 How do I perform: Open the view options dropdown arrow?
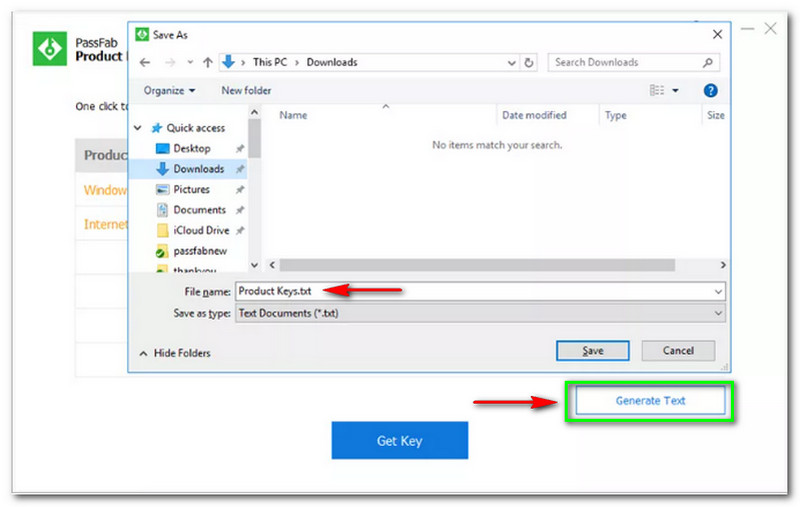tap(675, 91)
